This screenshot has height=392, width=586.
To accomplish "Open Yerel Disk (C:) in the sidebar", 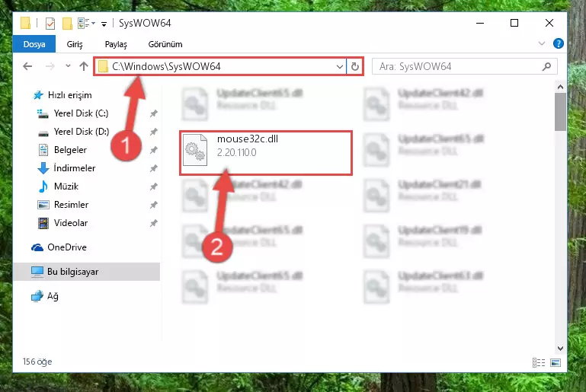I will click(81, 113).
